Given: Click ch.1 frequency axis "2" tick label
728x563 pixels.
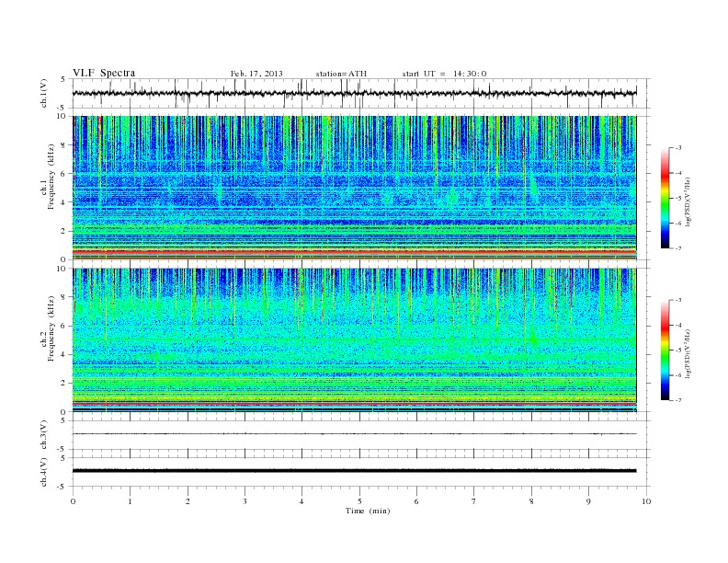Looking at the screenshot, I should coord(63,231).
